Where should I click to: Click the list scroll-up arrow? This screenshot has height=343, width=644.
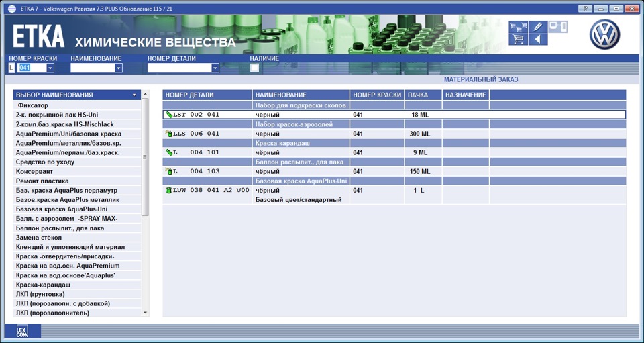(145, 95)
